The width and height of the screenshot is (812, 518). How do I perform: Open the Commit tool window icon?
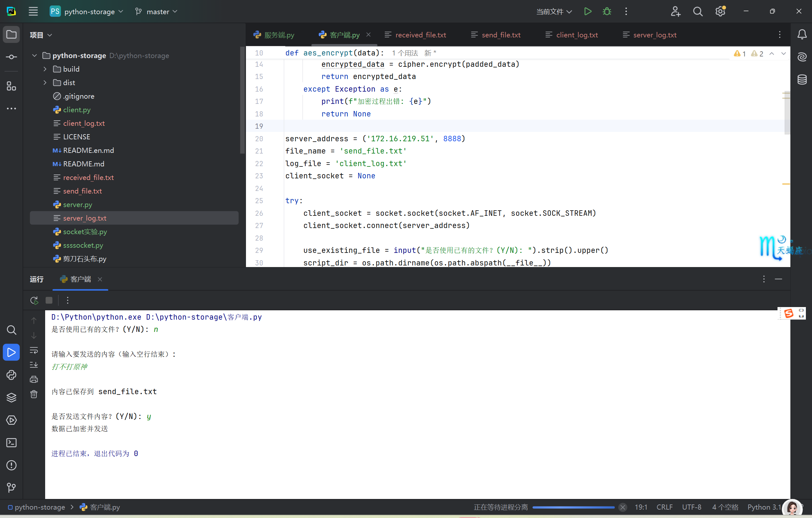click(12, 57)
